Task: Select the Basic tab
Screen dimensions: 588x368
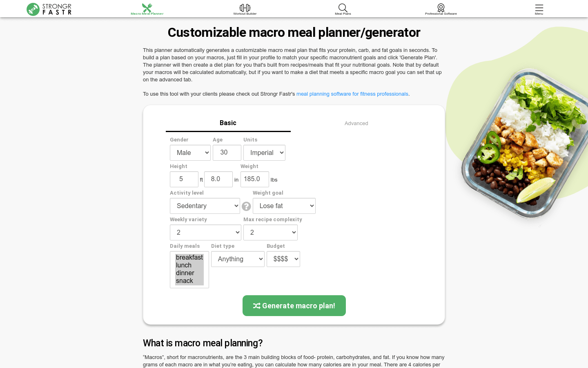Action: click(228, 123)
